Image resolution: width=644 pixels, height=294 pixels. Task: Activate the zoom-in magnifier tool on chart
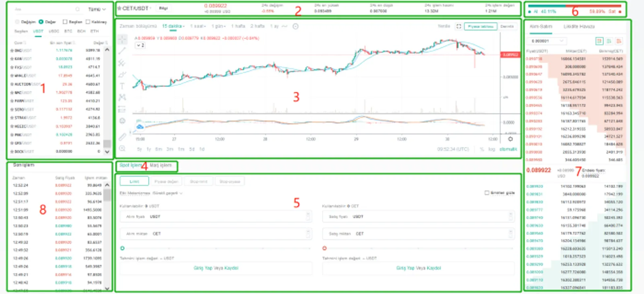[122, 148]
